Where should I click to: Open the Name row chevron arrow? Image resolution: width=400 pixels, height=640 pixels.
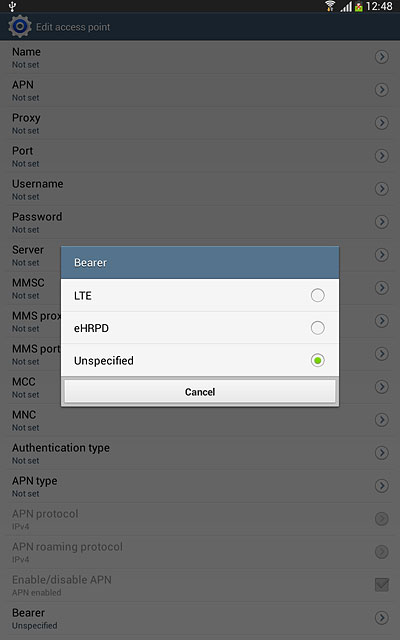point(382,57)
